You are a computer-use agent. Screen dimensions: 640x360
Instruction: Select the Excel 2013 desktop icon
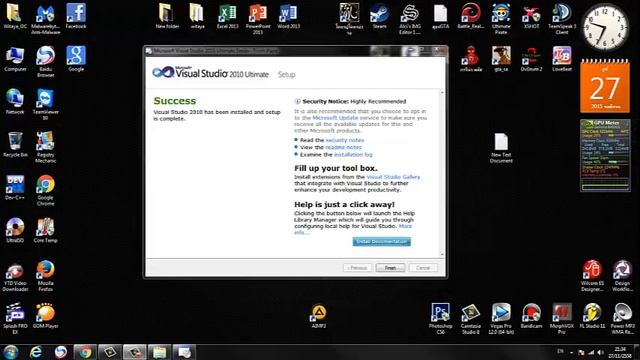pos(227,16)
